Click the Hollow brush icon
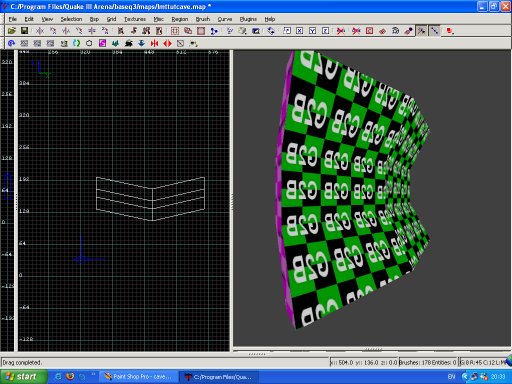The height and width of the screenshot is (384, 512). point(201,31)
